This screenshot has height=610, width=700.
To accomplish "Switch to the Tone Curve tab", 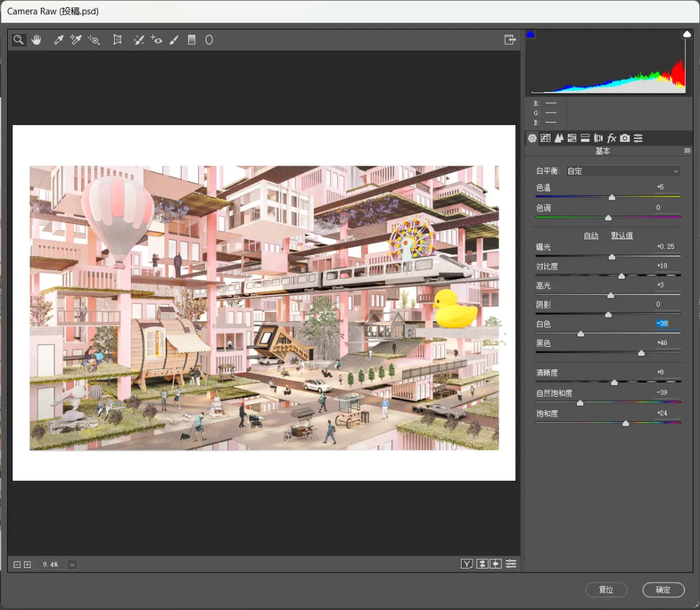I will click(x=546, y=138).
